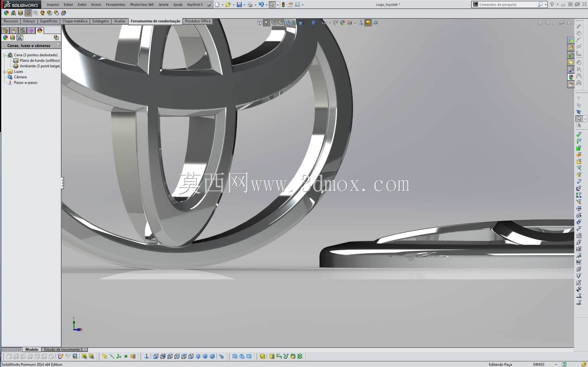Screen dimensions: 588x367
Task: Select Passo-a-passo tree item
Action: pos(22,83)
